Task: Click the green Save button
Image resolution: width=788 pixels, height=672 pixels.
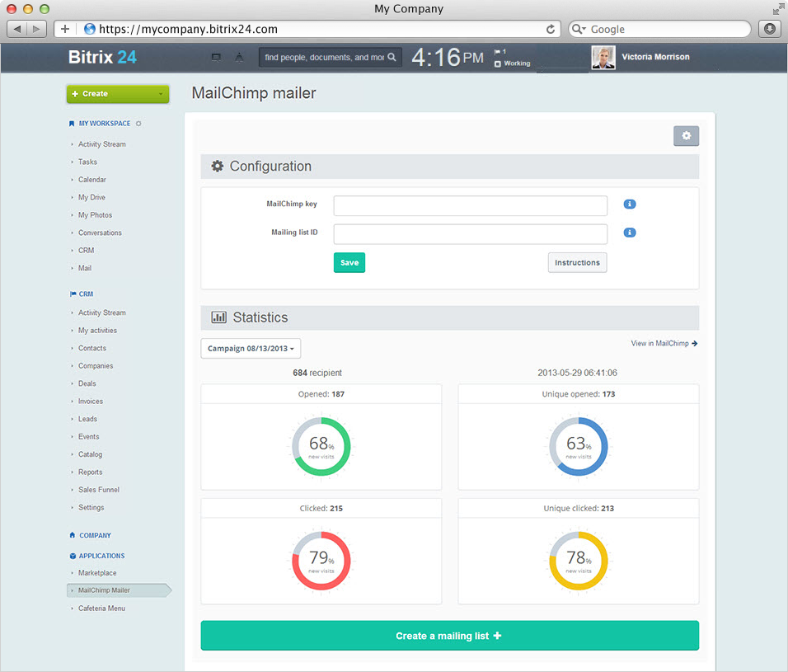Action: coord(349,262)
